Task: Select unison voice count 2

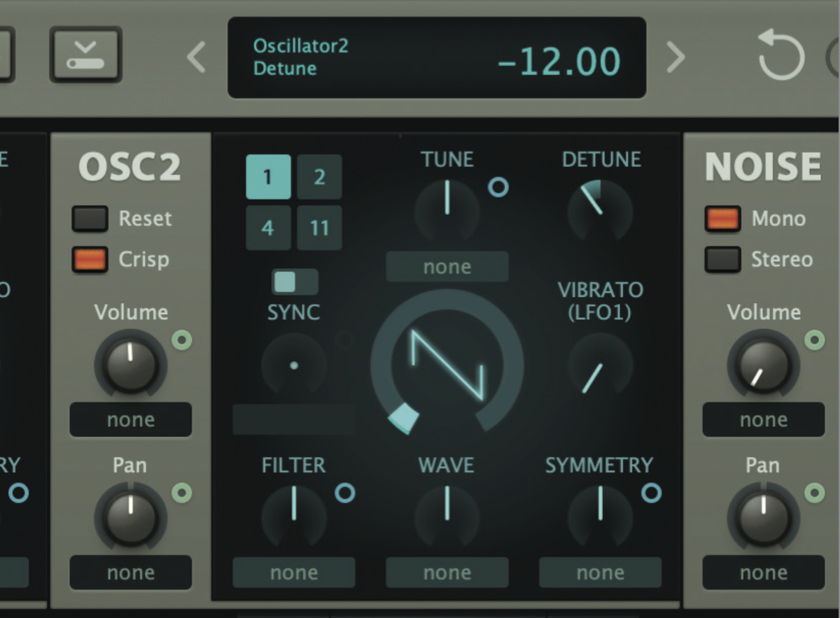Action: click(319, 177)
